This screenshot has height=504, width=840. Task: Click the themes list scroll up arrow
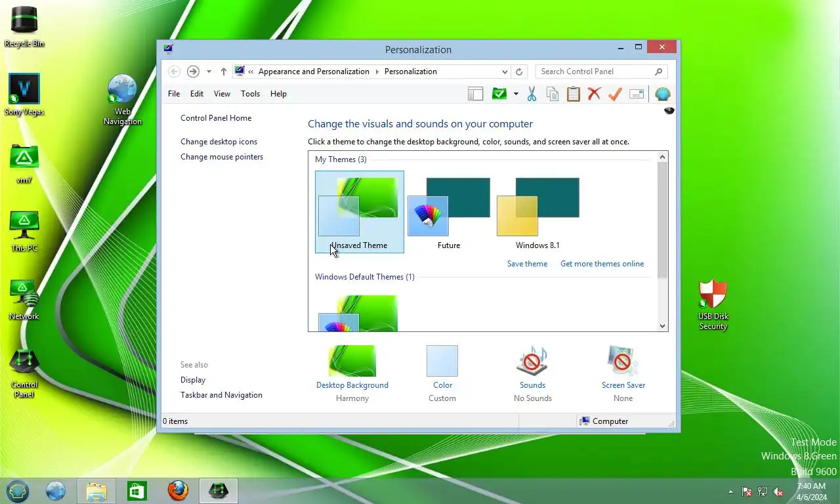(x=662, y=157)
